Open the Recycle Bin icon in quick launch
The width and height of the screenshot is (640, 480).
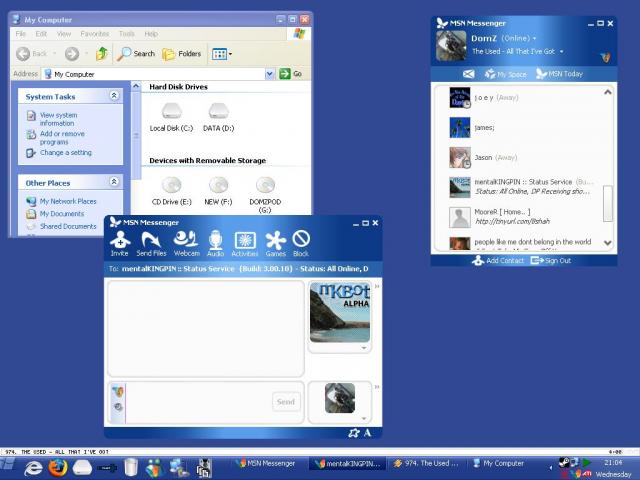tap(131, 468)
